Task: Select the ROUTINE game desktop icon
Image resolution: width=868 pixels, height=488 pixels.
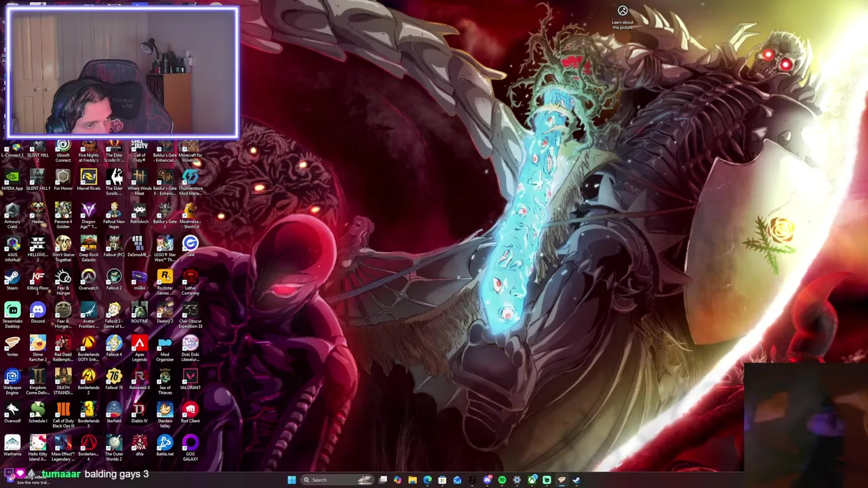Action: pyautogui.click(x=139, y=313)
